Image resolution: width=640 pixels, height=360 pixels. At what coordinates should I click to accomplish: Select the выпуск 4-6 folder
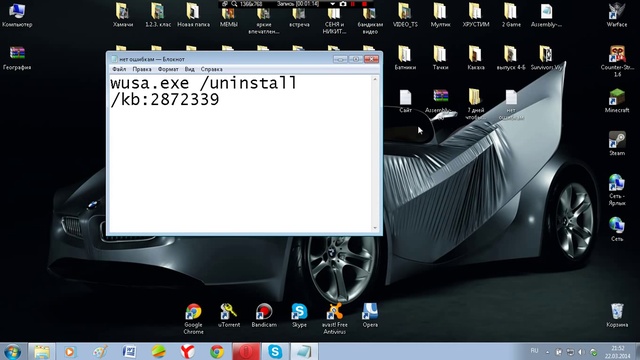click(x=511, y=58)
